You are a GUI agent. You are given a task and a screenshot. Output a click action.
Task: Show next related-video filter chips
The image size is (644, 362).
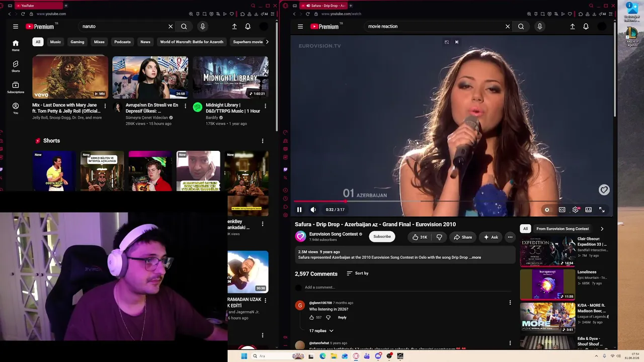coord(602,229)
